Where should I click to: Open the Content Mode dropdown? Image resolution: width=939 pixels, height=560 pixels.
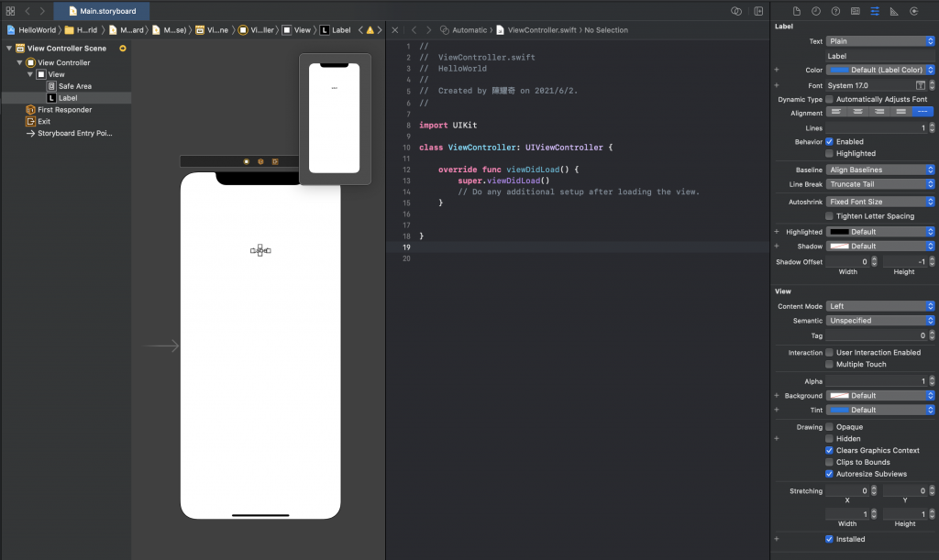click(880, 306)
